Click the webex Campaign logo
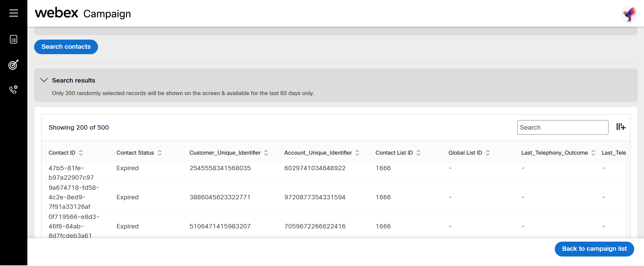644x266 pixels. coord(83,13)
